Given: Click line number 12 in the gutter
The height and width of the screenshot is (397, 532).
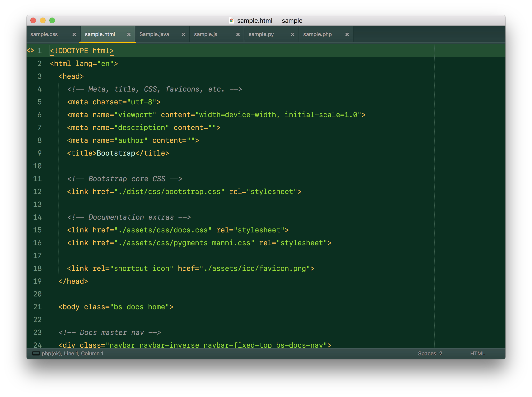Looking at the screenshot, I should [x=37, y=192].
